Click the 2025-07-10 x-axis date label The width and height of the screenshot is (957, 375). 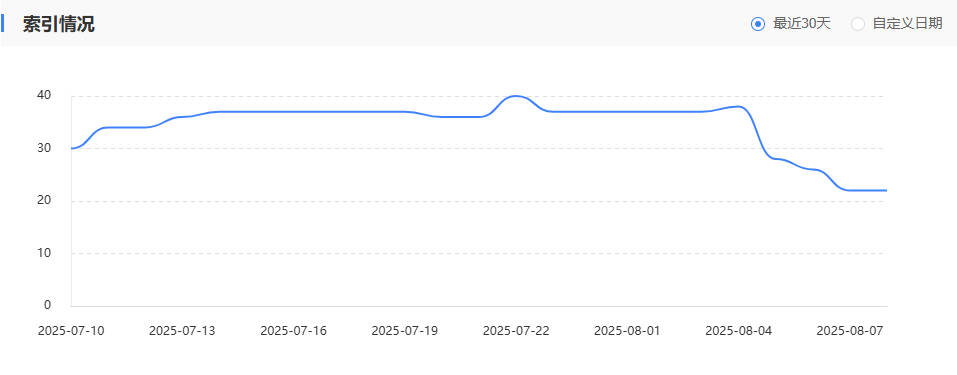pos(71,331)
